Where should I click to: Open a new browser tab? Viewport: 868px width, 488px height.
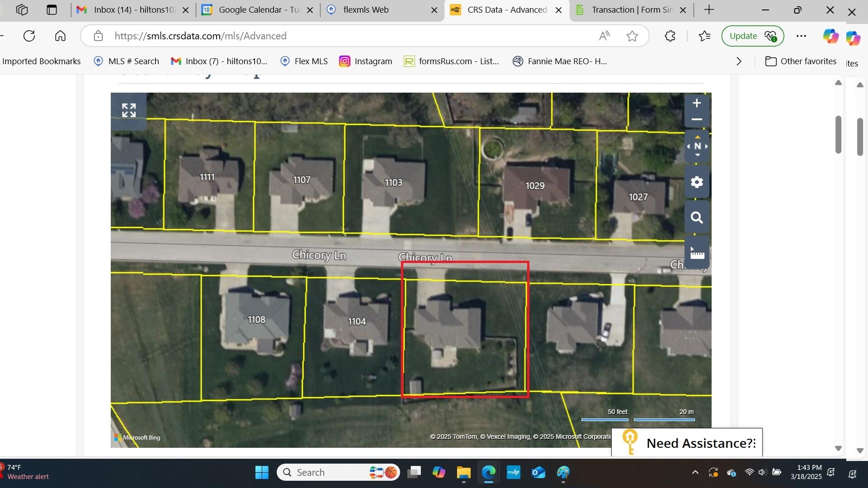(x=709, y=10)
